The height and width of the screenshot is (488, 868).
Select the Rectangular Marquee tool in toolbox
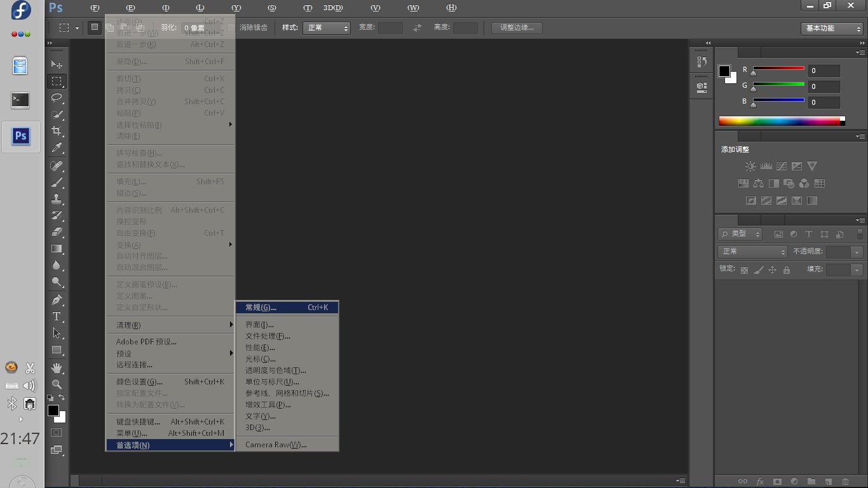pyautogui.click(x=57, y=81)
